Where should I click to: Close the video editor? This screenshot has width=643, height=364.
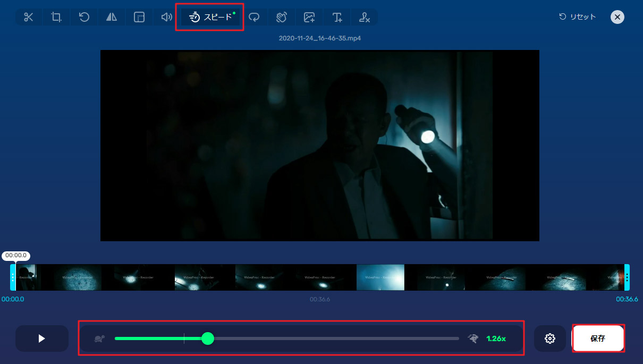pos(617,17)
